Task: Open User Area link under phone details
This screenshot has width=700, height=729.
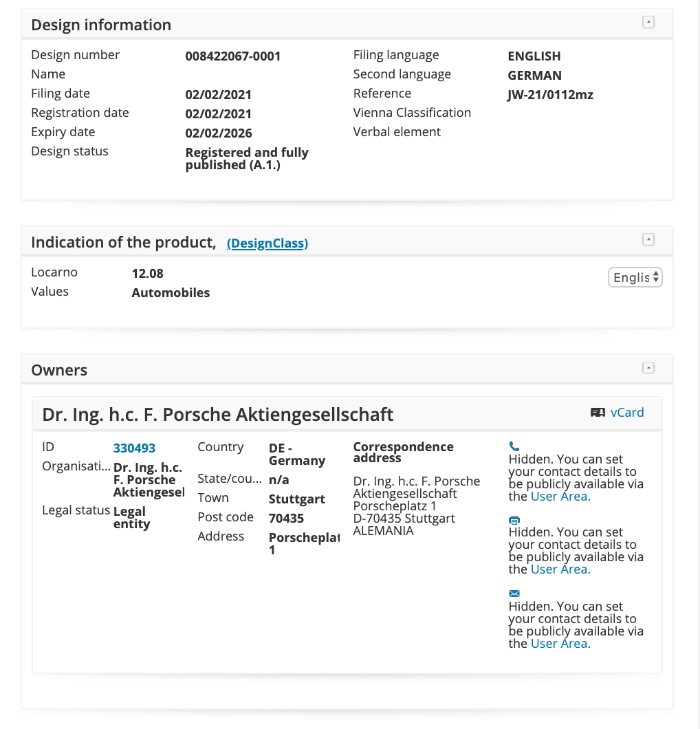Action: pos(560,497)
